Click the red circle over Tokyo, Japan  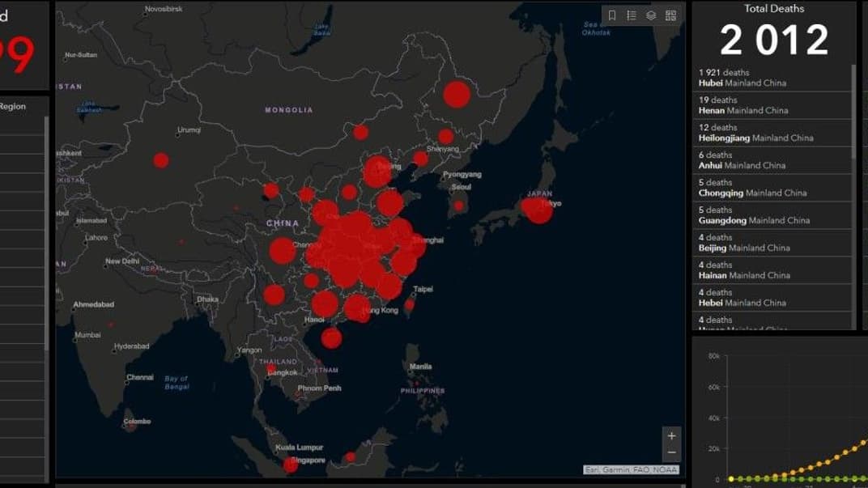pos(538,209)
